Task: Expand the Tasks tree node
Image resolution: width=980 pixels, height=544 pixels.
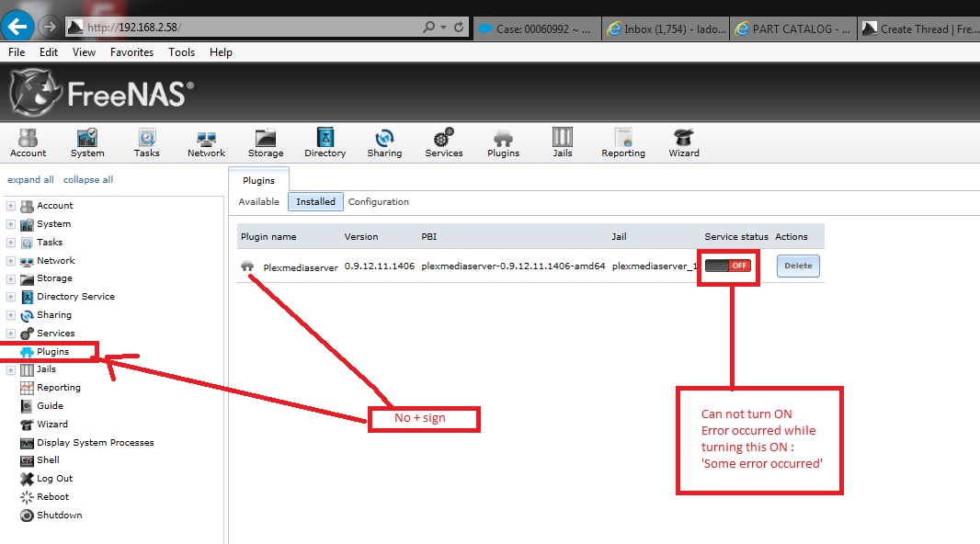Action: [11, 243]
